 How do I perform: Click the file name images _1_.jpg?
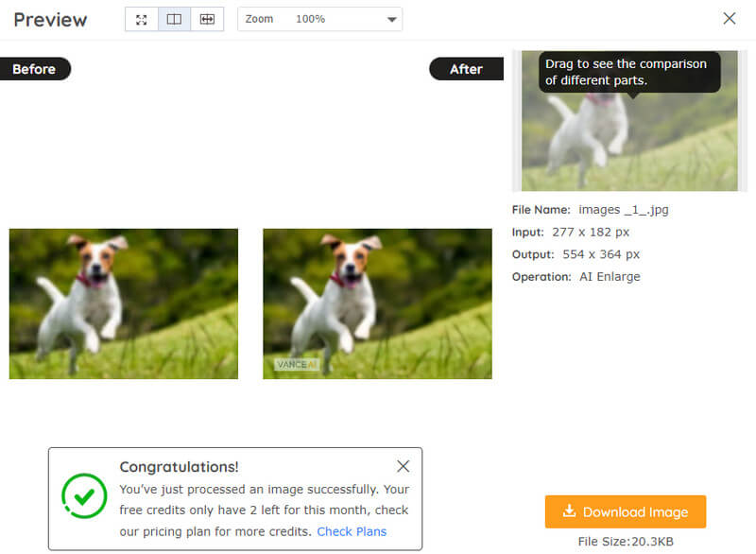(x=624, y=210)
